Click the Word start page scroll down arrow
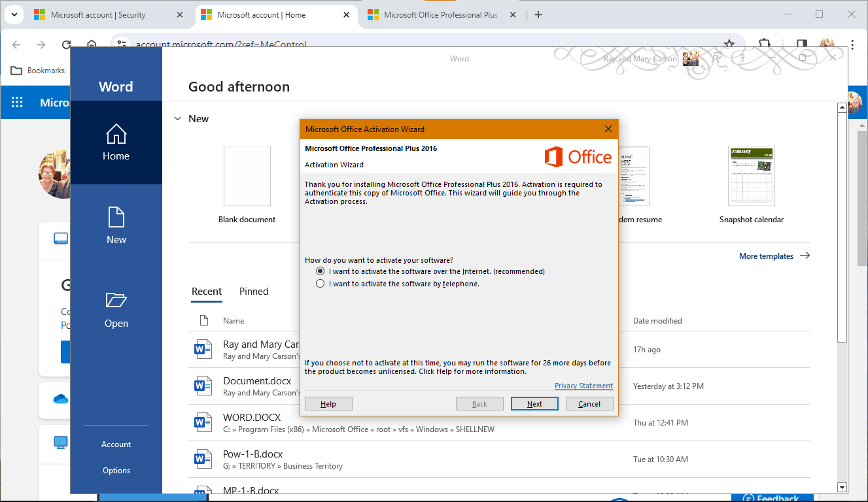The height and width of the screenshot is (502, 868). [x=842, y=487]
